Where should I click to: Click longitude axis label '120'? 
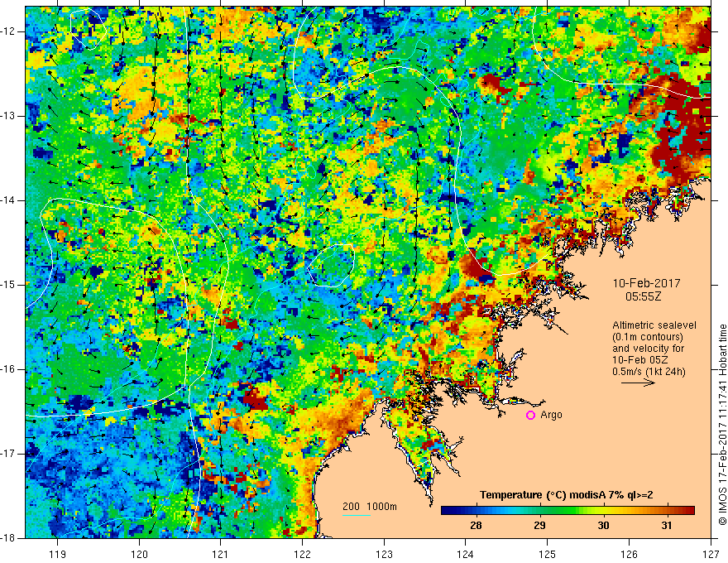coord(139,554)
